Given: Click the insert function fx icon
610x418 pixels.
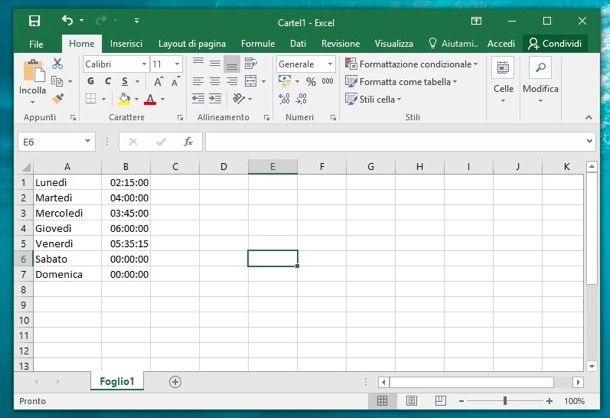Looking at the screenshot, I should [x=188, y=142].
